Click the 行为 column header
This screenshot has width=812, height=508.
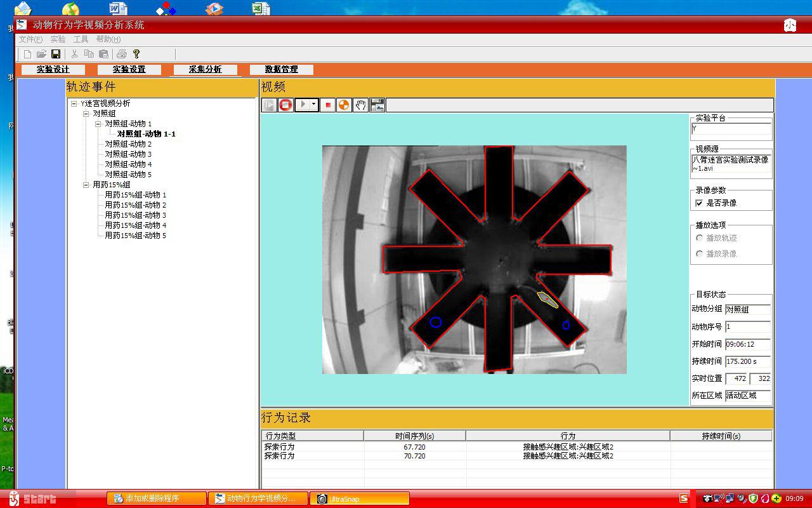coord(568,436)
